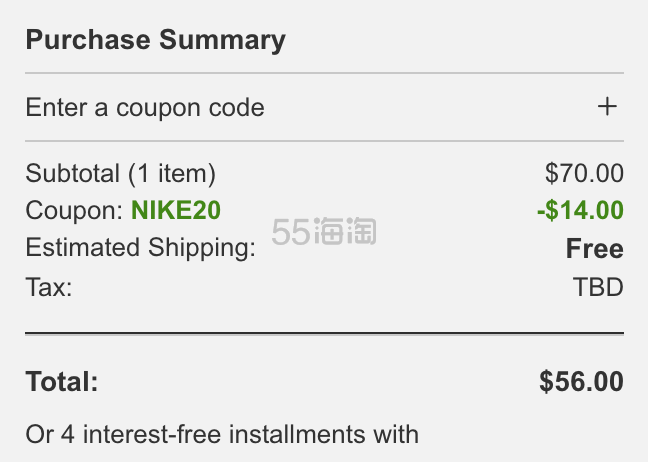Click the -$14.00 discount amount
648x462 pixels.
pyautogui.click(x=579, y=211)
